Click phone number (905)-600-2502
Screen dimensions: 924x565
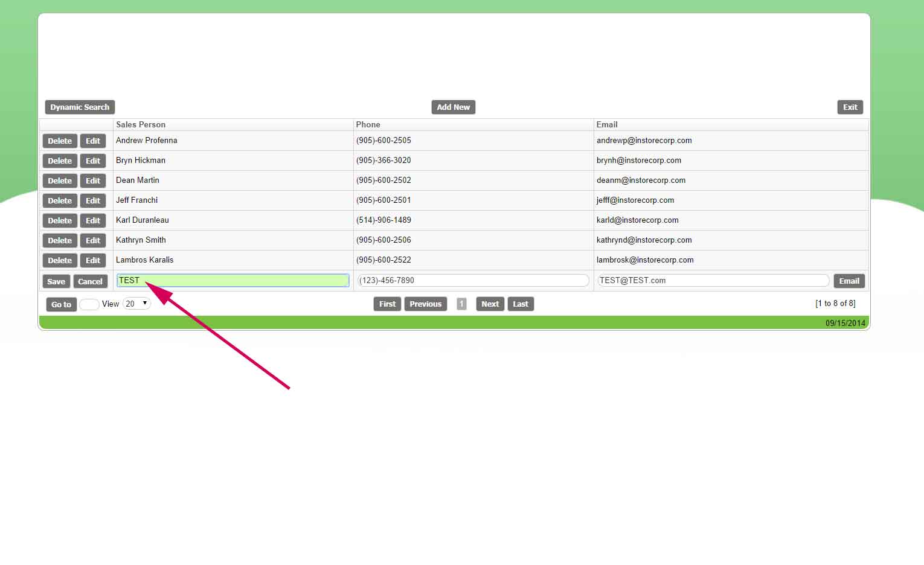click(384, 180)
